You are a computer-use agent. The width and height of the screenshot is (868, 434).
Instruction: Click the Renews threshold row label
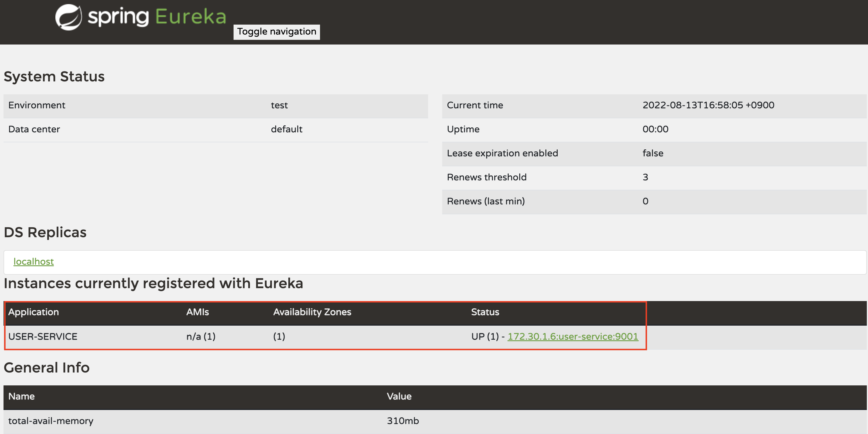[x=486, y=177]
